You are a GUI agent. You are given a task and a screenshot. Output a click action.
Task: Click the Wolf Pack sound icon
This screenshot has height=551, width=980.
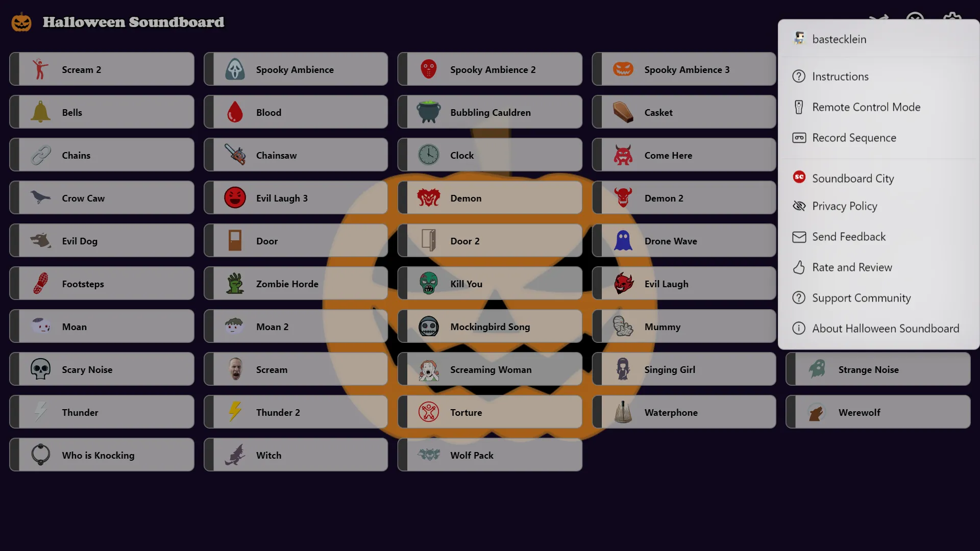(428, 455)
